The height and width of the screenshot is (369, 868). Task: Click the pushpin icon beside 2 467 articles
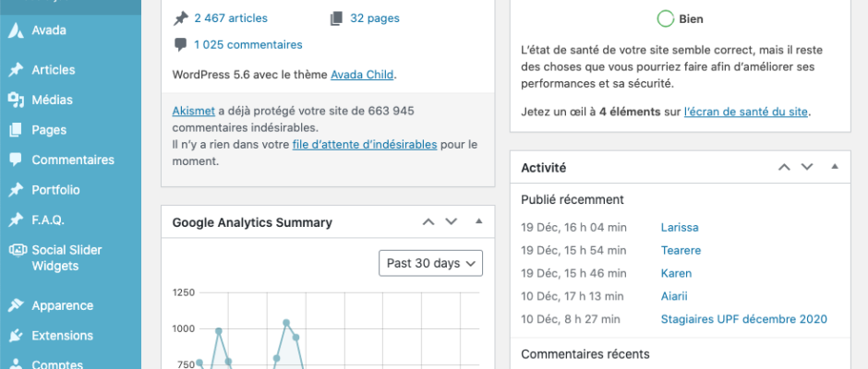coord(180,18)
